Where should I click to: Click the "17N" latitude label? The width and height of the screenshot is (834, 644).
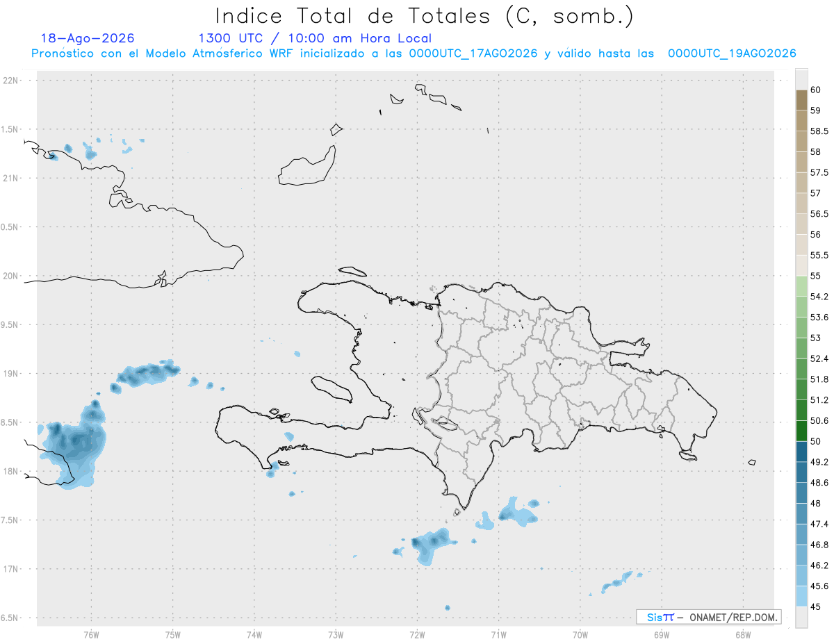coord(12,569)
